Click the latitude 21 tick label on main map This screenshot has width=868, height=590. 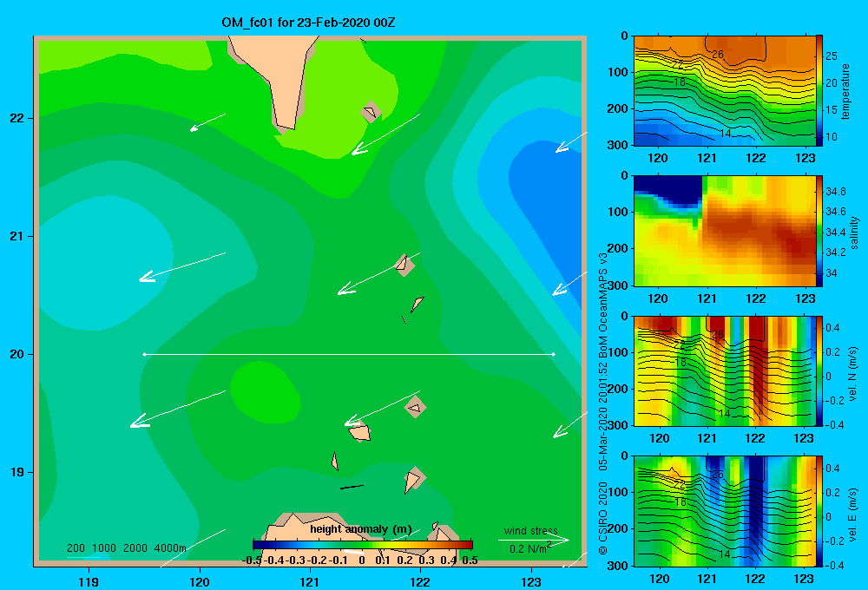coord(17,236)
